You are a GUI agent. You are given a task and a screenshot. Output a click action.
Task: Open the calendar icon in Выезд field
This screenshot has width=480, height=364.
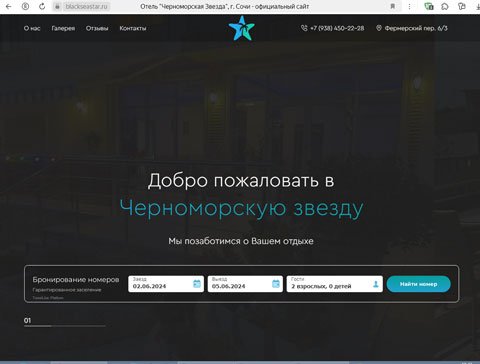click(x=276, y=284)
